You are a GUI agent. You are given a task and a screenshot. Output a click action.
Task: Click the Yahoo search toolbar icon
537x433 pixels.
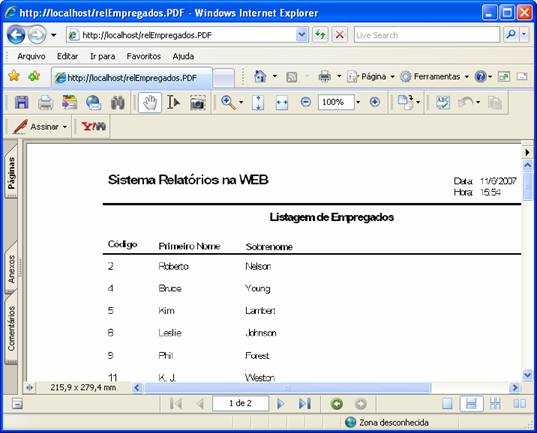click(x=93, y=126)
